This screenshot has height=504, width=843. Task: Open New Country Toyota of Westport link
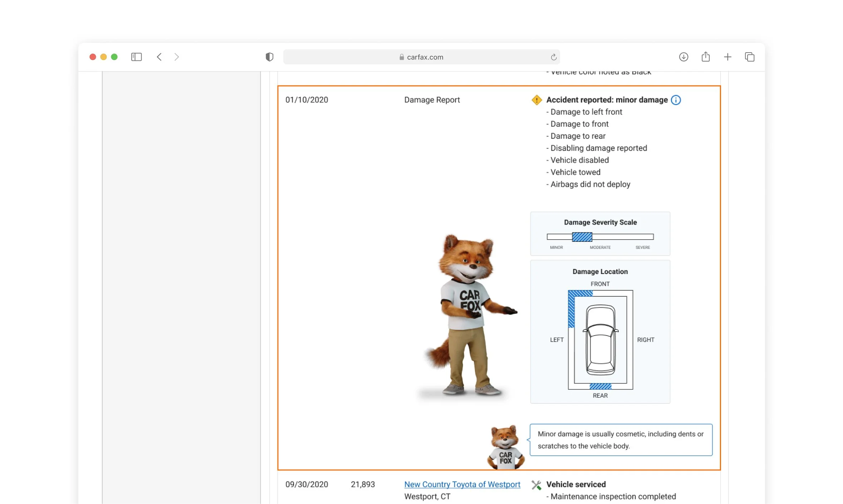pyautogui.click(x=462, y=484)
